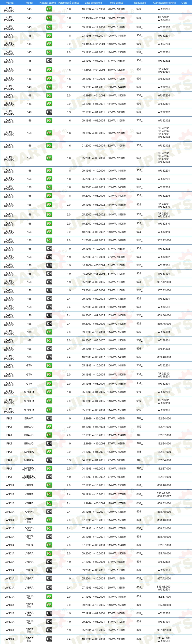The image size is (192, 644).
Task: Click petrol icon in Lancia KAPPA 838 A6.000 row
Action: [49, 485]
